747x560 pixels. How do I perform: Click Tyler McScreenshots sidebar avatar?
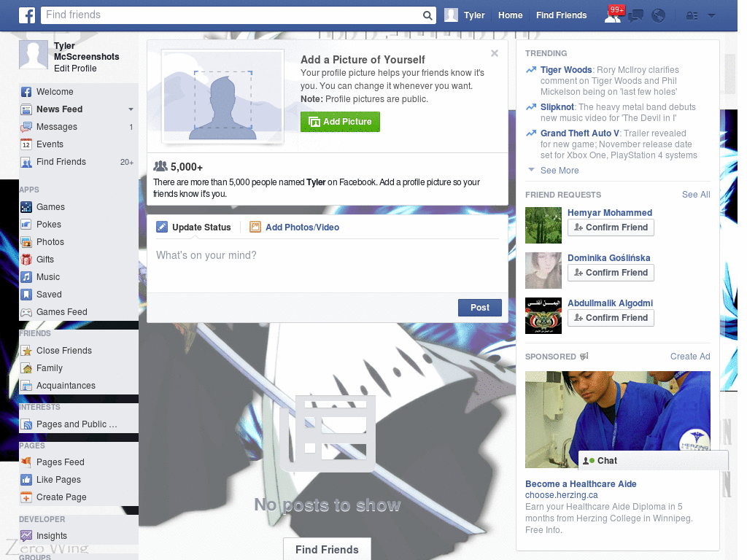(34, 55)
